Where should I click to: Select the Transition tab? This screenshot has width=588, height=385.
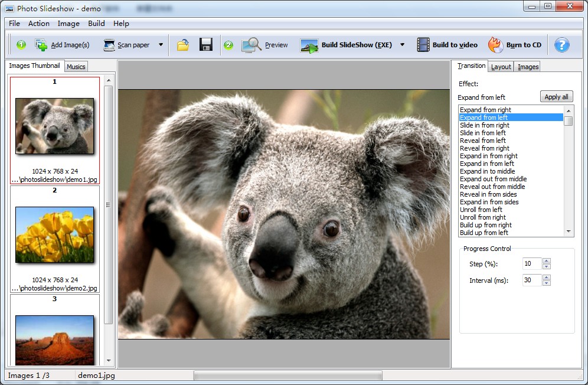[471, 66]
